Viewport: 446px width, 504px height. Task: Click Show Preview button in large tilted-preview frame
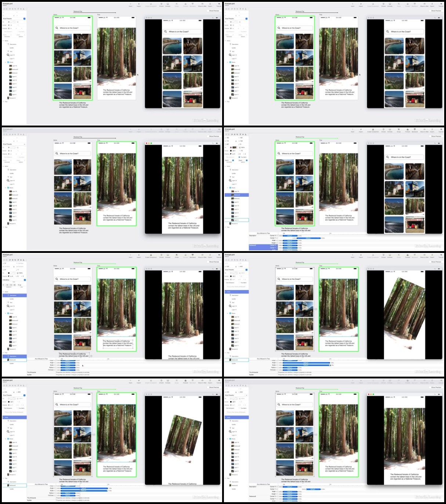tap(436, 262)
